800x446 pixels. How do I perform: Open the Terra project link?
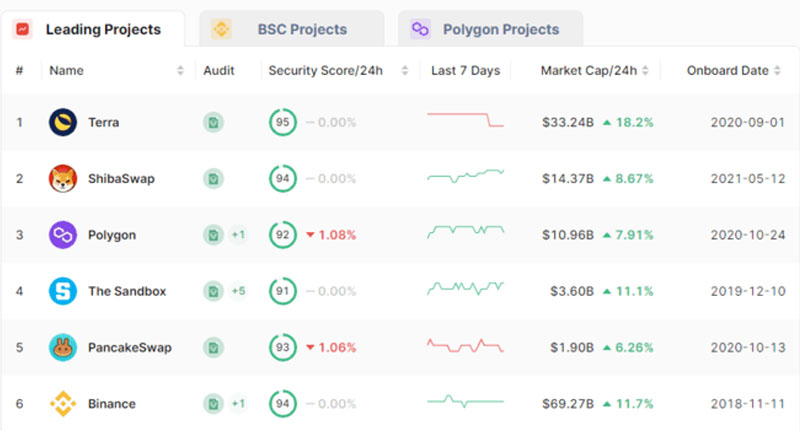[x=104, y=122]
